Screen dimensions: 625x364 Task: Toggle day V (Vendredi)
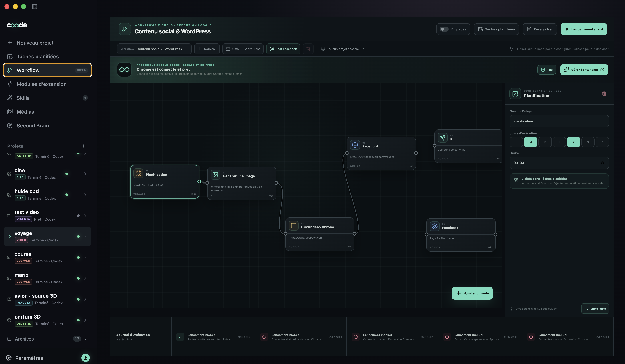pyautogui.click(x=573, y=142)
